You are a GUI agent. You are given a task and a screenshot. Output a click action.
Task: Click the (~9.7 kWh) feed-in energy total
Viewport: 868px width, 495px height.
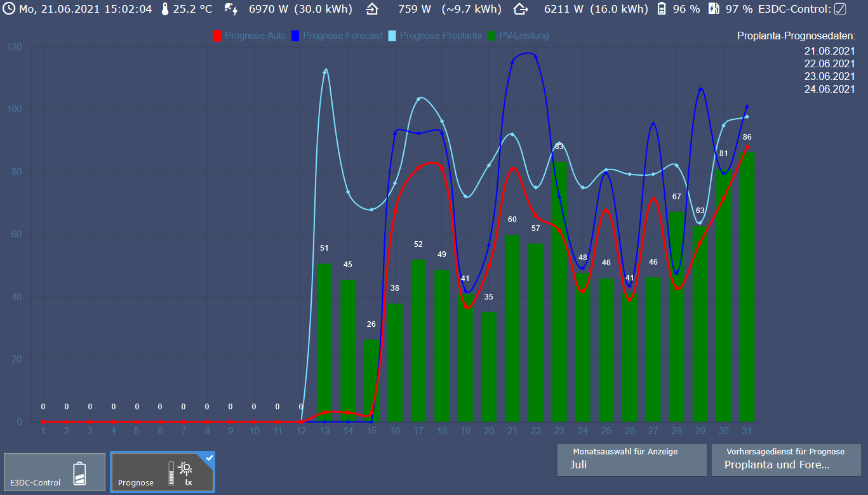click(x=471, y=9)
